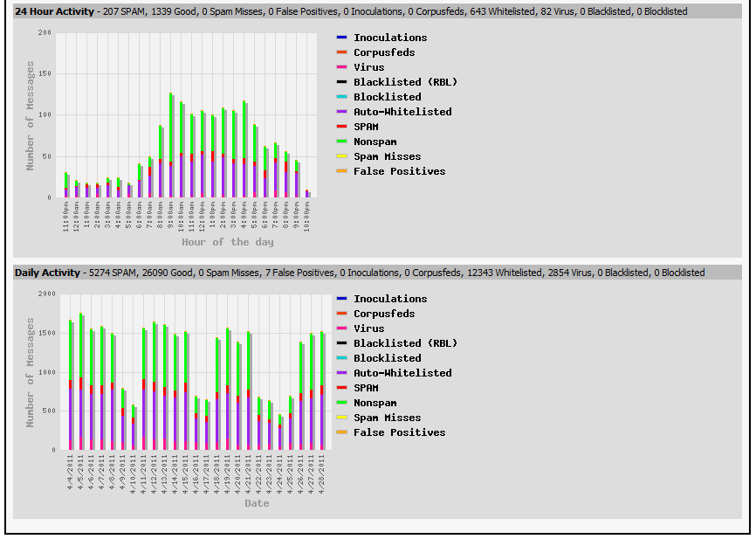The image size is (756, 539).
Task: Click the Nonspam green swatch in 24 Hour legend
Action: coord(341,142)
